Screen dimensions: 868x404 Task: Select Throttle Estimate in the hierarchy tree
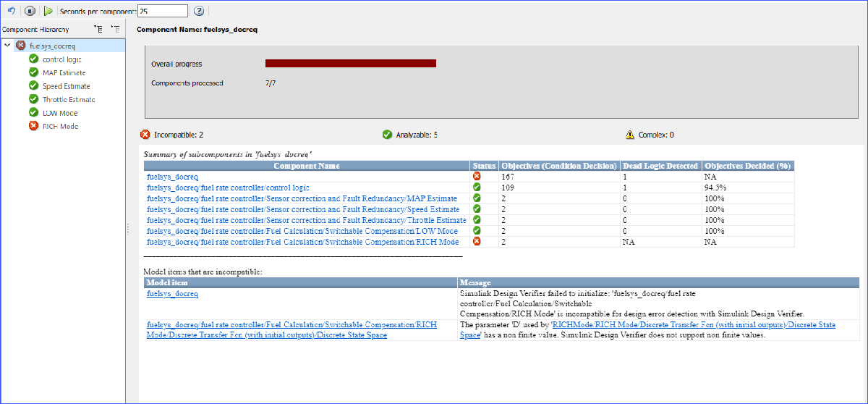coord(69,99)
